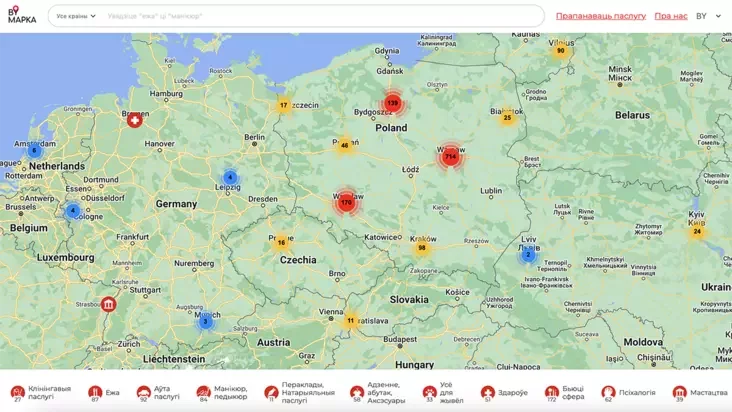
Task: Select the Мастацтва category
Action: tap(699, 392)
